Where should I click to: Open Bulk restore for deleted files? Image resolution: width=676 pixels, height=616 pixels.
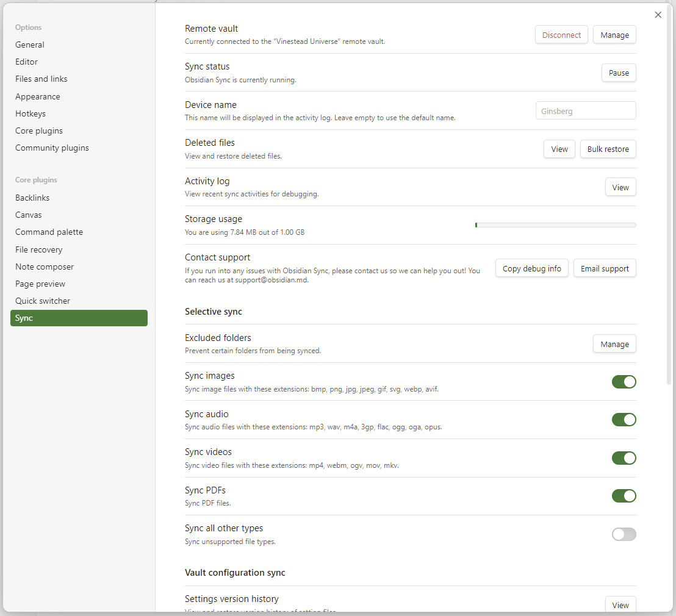608,149
